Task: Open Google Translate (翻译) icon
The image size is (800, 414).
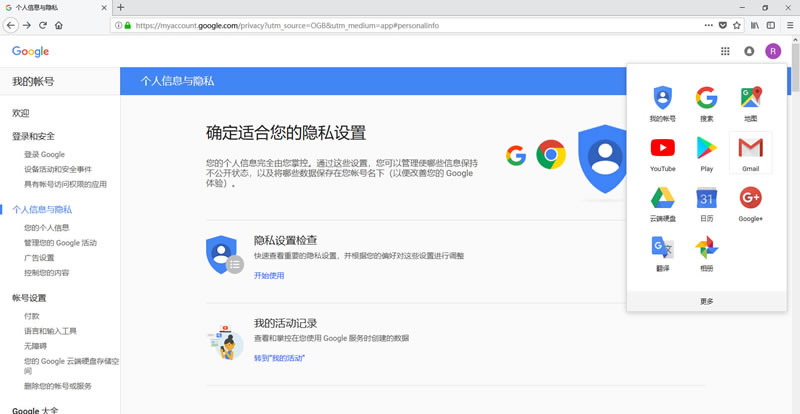Action: 662,254
